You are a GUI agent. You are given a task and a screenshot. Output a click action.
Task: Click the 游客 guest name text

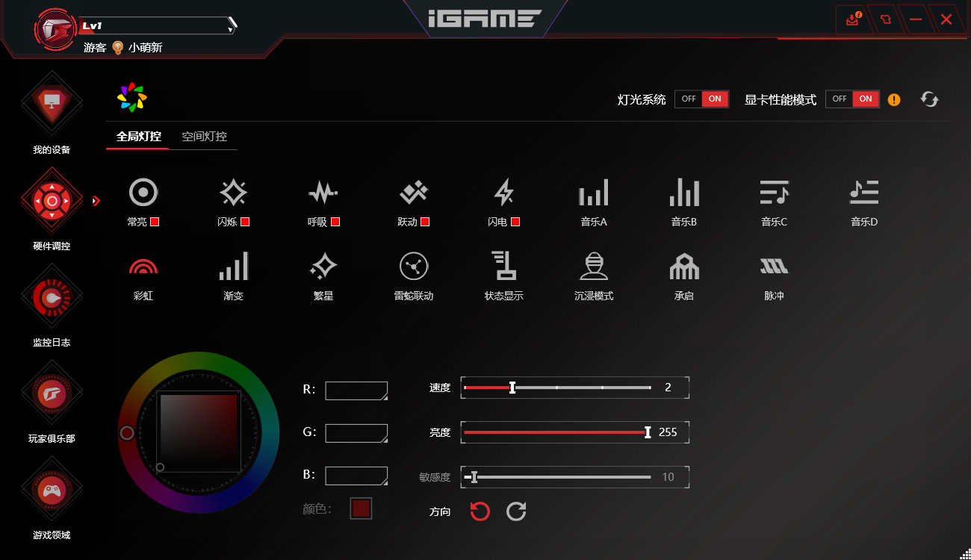pos(95,48)
